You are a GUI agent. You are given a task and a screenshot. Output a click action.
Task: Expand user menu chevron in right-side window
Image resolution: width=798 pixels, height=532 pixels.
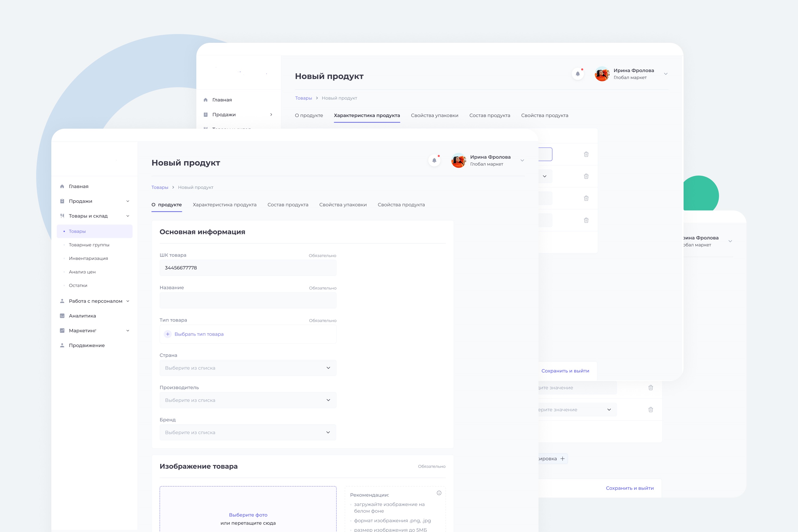730,241
